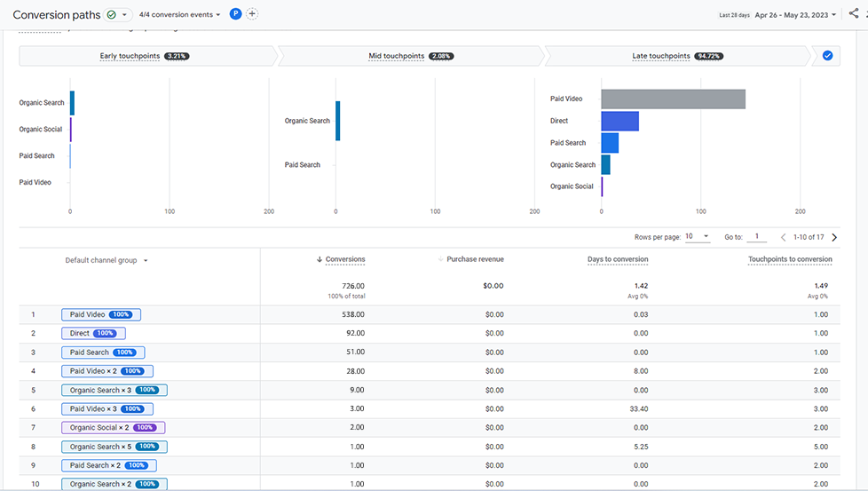Click the Touchpoints to conversion column header

[790, 259]
